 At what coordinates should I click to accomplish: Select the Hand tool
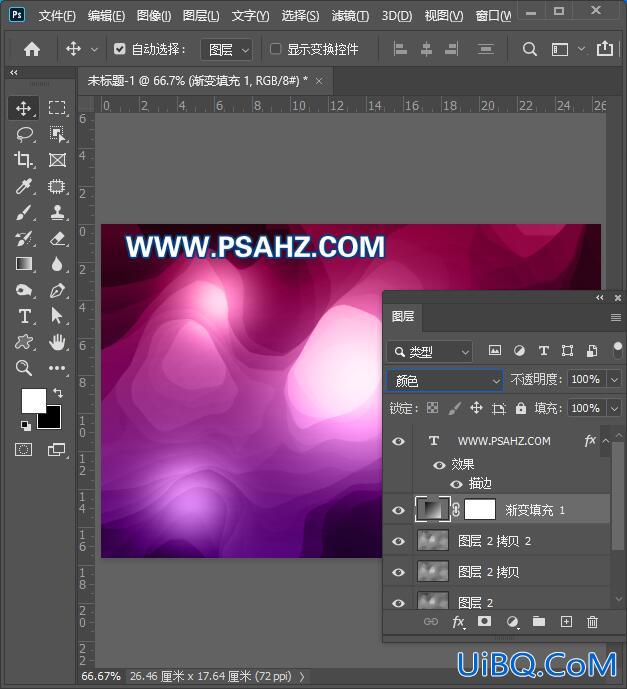click(57, 342)
